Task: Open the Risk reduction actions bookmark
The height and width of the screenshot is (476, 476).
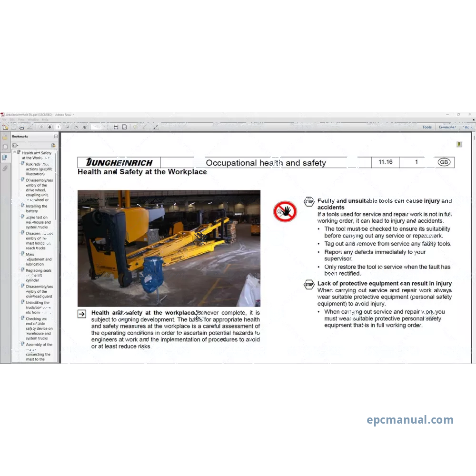Action: pos(39,169)
